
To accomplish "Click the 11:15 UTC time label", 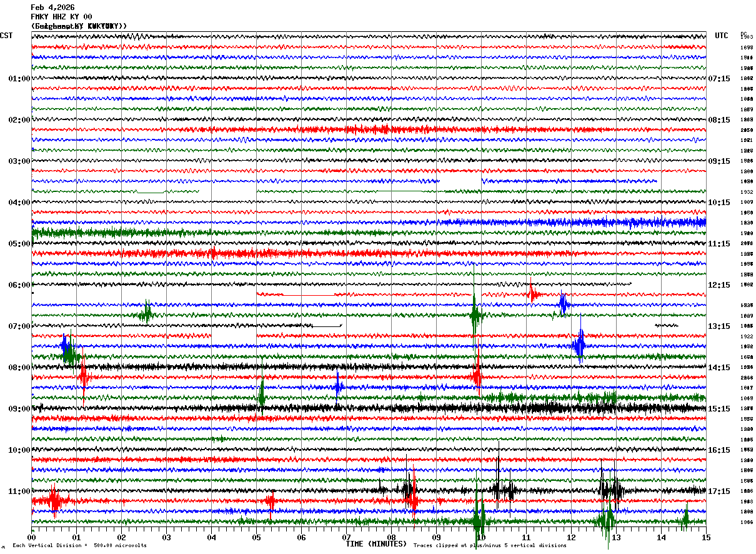I will [719, 244].
